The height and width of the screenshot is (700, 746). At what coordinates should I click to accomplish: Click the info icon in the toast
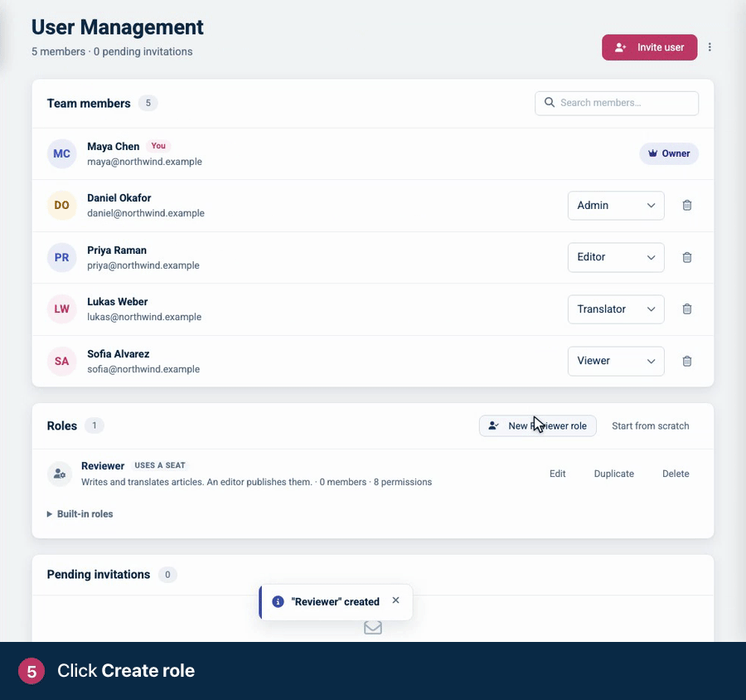pyautogui.click(x=278, y=601)
